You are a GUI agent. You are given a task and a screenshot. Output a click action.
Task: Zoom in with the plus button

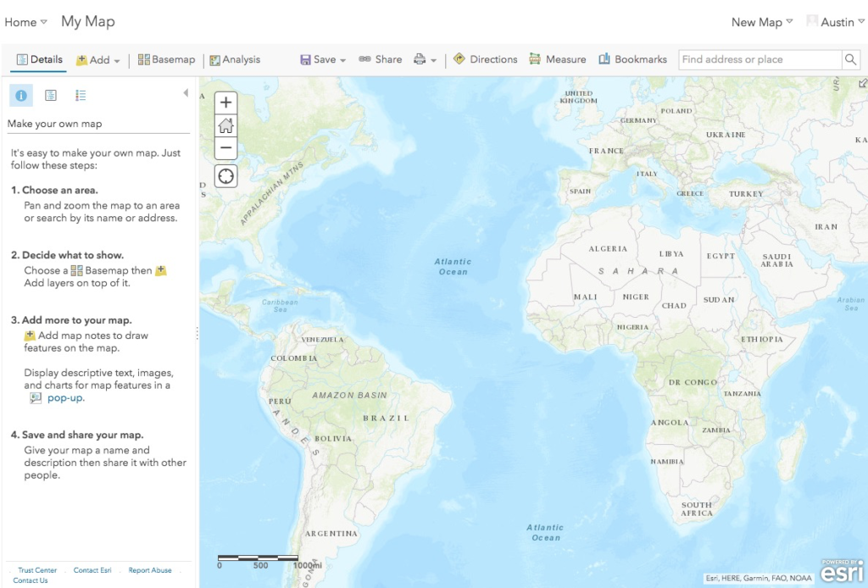(226, 103)
